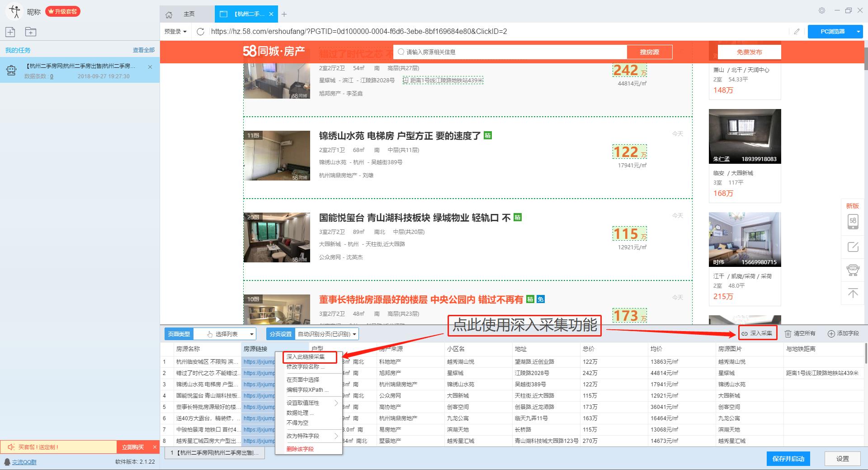Click the URL address field
Image resolution: width=868 pixels, height=470 pixels.
coord(497,32)
